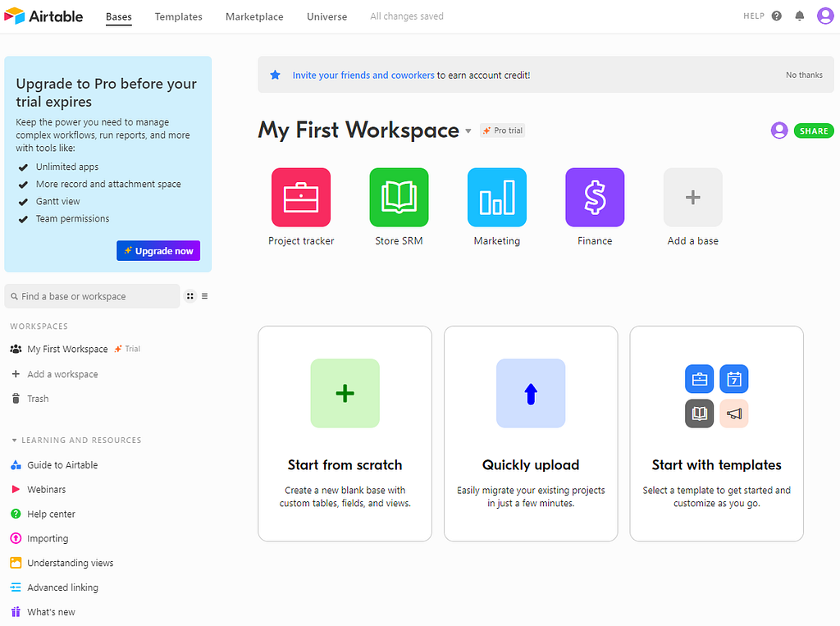This screenshot has height=626, width=840.
Task: Open the Help question mark icon
Action: click(776, 16)
